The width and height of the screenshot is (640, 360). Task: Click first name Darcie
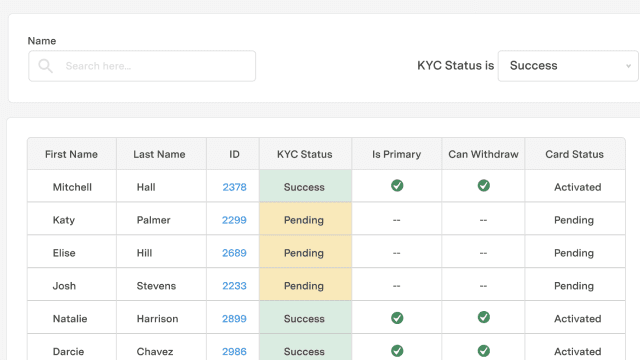point(68,351)
